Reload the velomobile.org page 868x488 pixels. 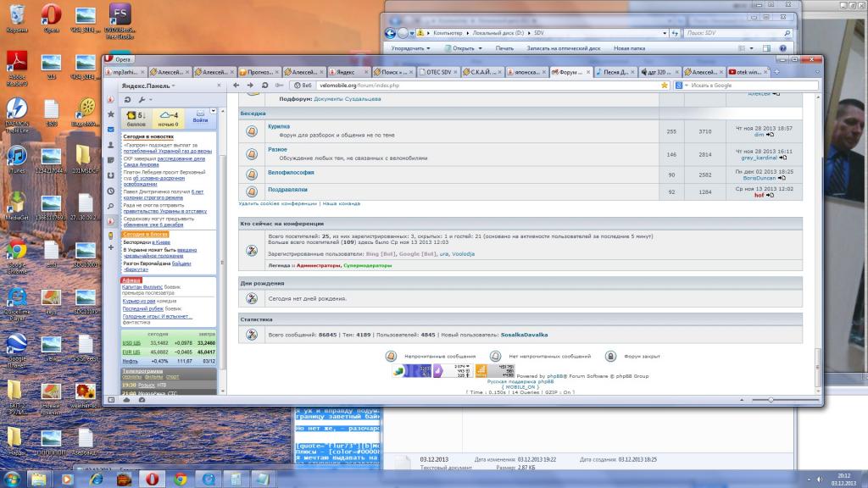click(x=264, y=86)
